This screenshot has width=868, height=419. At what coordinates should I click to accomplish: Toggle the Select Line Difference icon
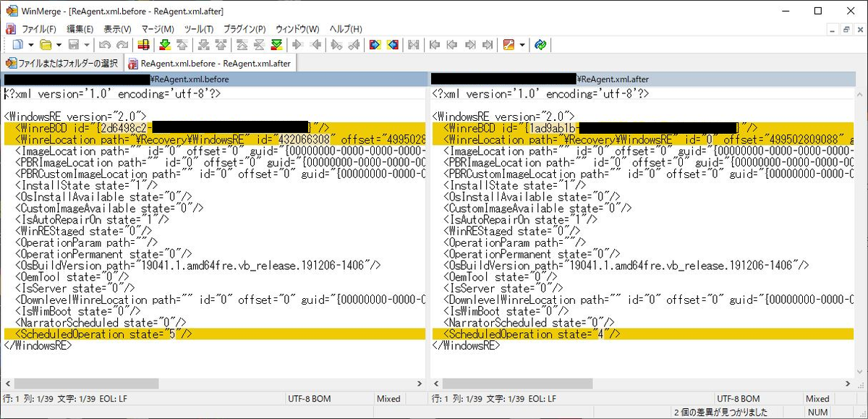(x=143, y=45)
